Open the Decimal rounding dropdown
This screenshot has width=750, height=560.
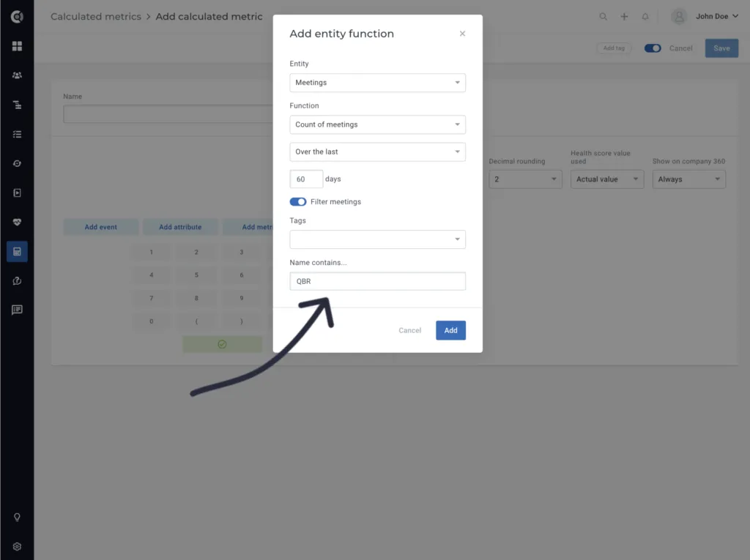click(x=525, y=179)
